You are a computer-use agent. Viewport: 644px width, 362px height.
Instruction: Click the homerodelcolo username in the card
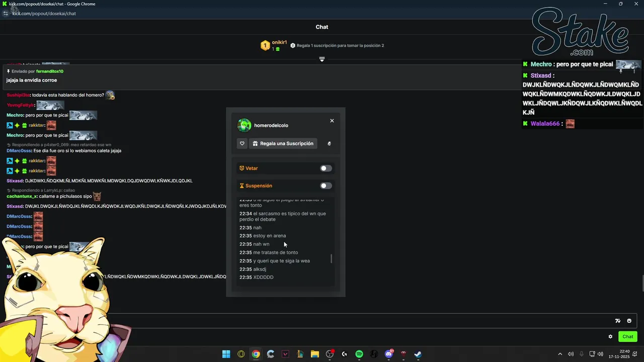271,126
